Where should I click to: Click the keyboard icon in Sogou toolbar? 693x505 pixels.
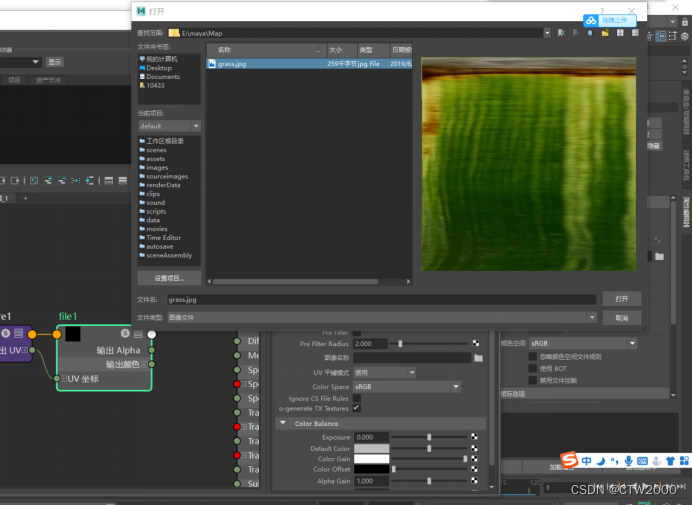click(x=643, y=461)
